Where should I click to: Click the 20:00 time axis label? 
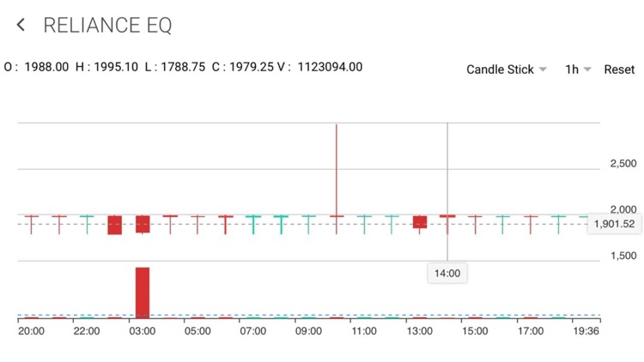click(x=32, y=331)
